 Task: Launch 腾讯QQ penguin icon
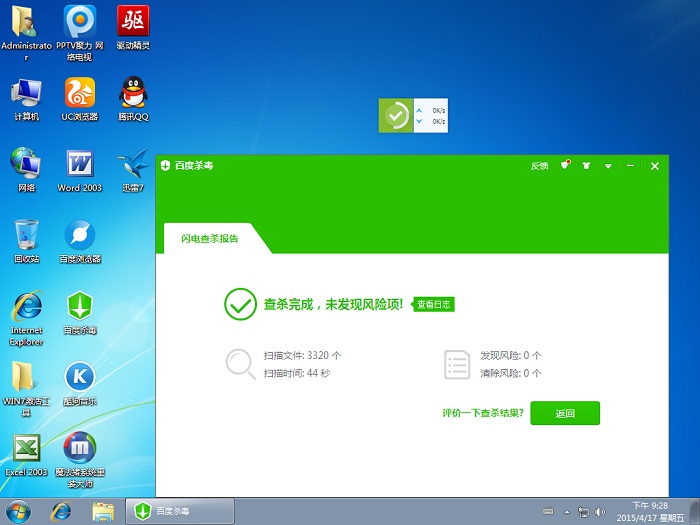point(133,99)
